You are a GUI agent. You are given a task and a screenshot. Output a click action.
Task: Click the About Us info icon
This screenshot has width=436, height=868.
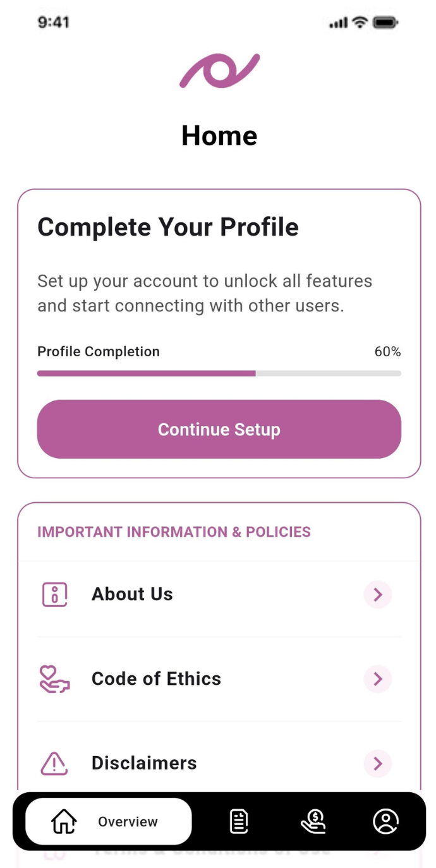(55, 594)
